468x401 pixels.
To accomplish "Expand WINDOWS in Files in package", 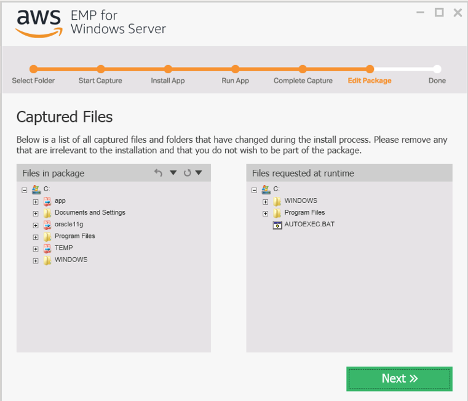I will tap(36, 261).
